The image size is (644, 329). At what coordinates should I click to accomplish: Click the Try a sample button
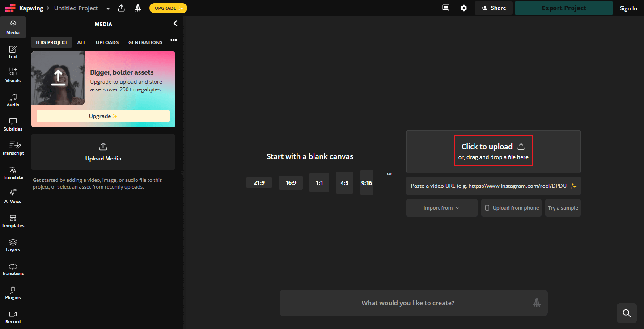pos(563,207)
